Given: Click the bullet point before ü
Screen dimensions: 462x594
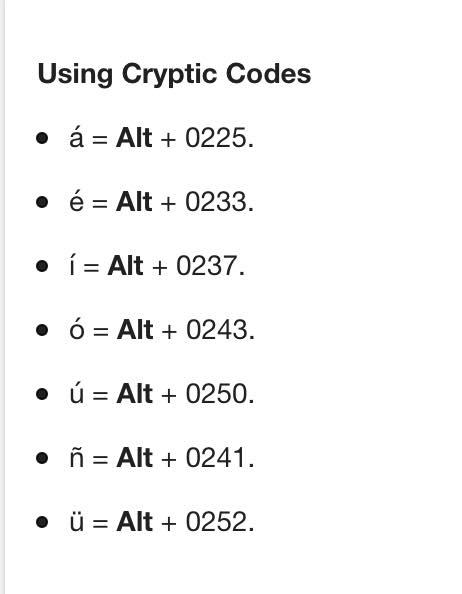Looking at the screenshot, I should tap(42, 522).
